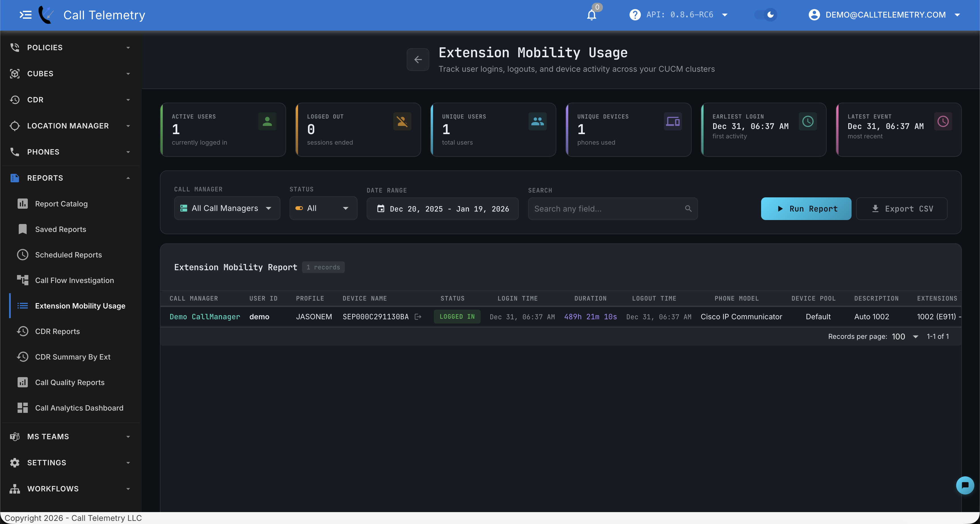Image resolution: width=980 pixels, height=524 pixels.
Task: Expand the Policies menu
Action: tap(71, 47)
